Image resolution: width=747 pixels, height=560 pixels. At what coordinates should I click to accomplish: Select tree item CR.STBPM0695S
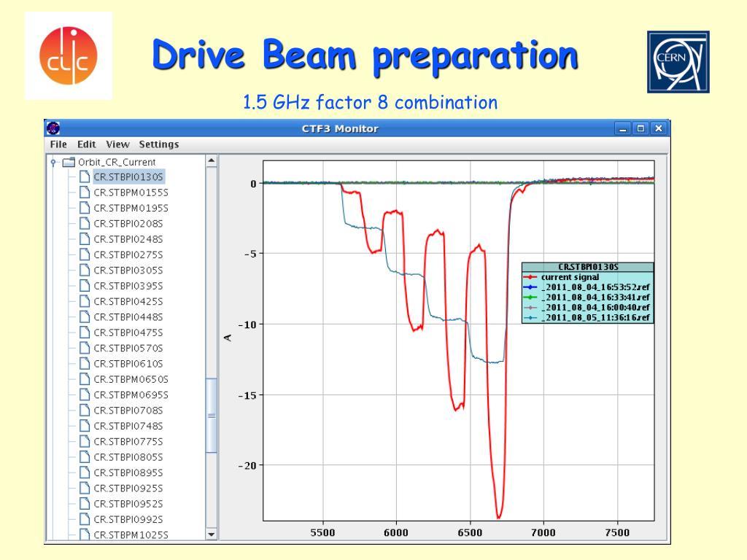click(131, 394)
